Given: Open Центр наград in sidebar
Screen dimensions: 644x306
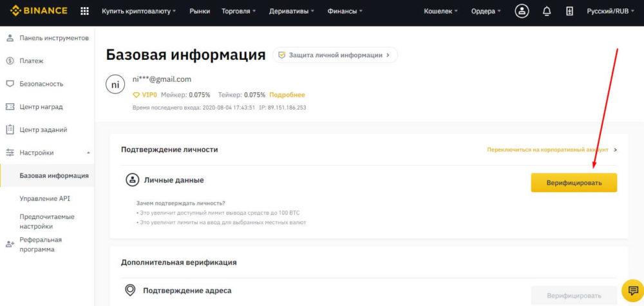Looking at the screenshot, I should (x=41, y=107).
